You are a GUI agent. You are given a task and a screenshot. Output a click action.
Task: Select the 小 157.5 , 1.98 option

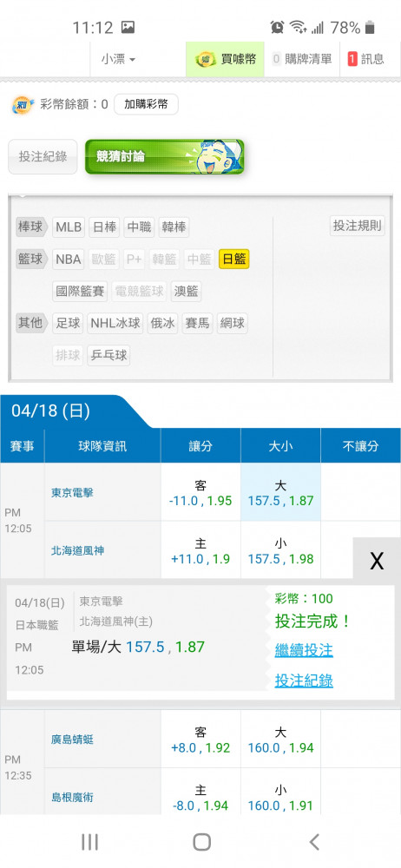(280, 551)
